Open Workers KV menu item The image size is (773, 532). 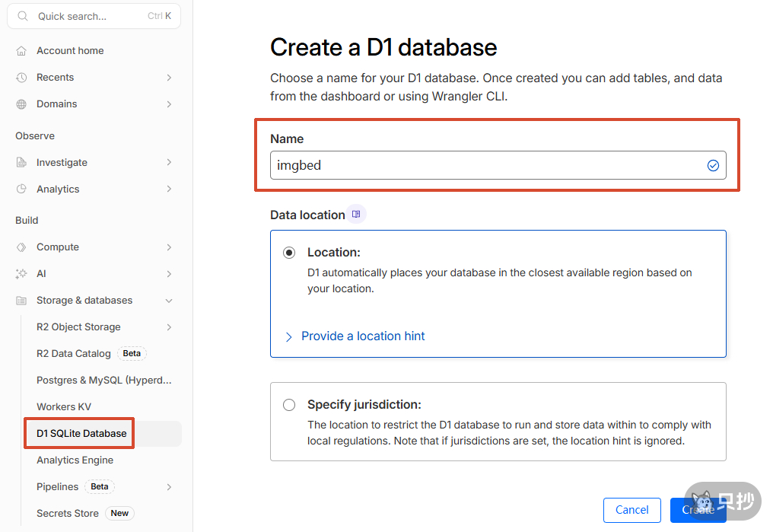click(x=64, y=406)
